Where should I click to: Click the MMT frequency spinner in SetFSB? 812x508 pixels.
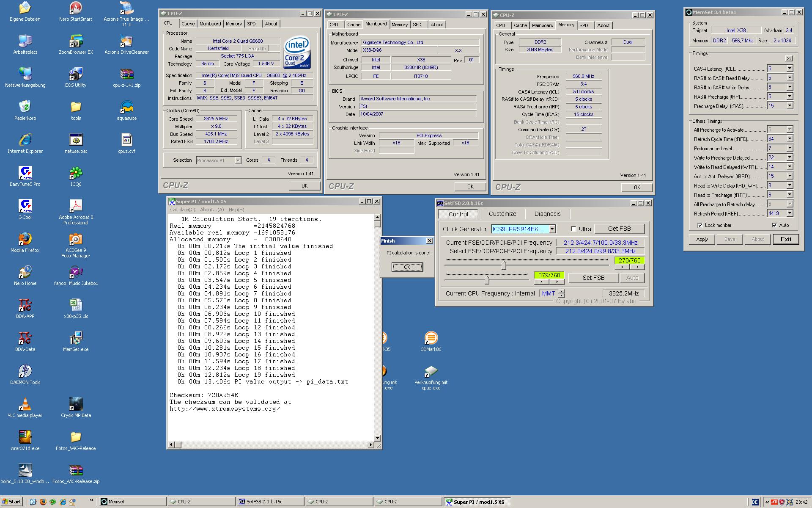(x=561, y=293)
